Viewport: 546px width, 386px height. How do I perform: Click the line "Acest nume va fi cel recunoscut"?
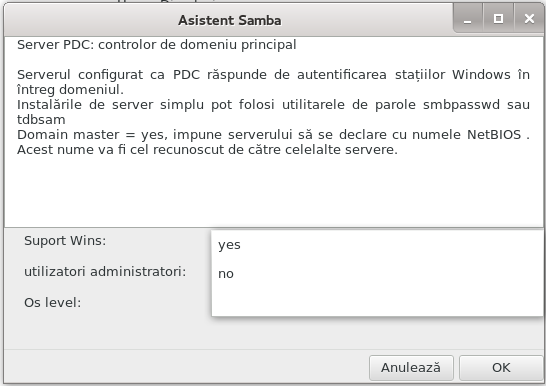click(x=207, y=150)
